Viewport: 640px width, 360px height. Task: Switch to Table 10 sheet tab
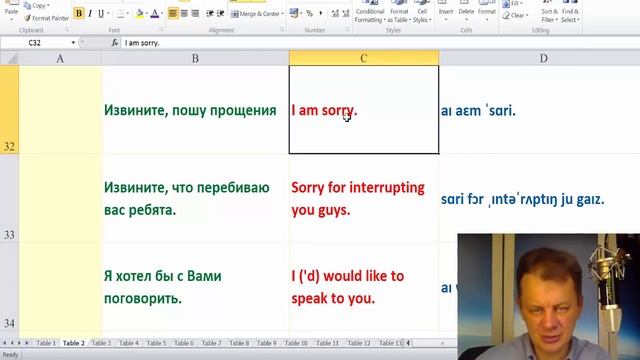296,343
